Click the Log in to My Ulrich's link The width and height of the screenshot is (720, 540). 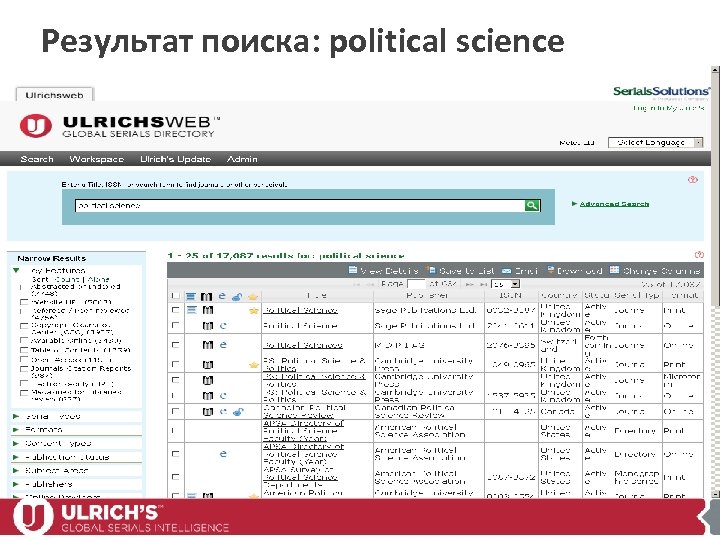[x=668, y=108]
